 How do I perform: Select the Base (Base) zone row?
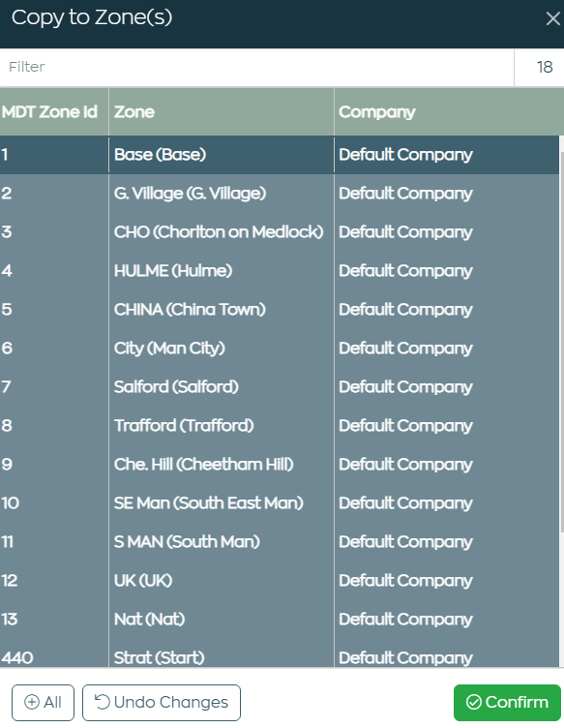point(280,155)
